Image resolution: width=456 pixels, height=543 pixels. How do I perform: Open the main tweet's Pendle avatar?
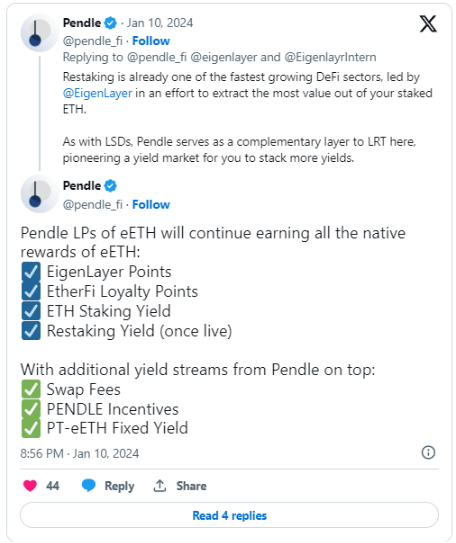[39, 194]
